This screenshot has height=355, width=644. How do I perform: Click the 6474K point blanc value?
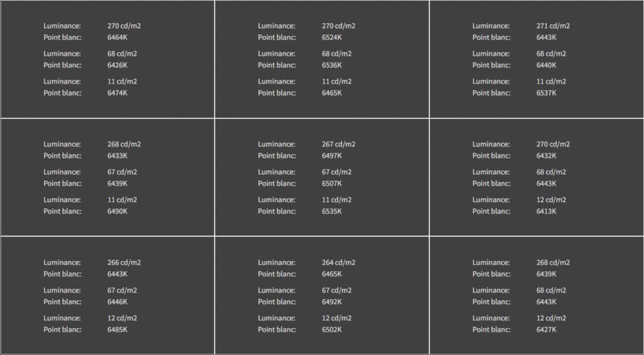click(x=118, y=93)
